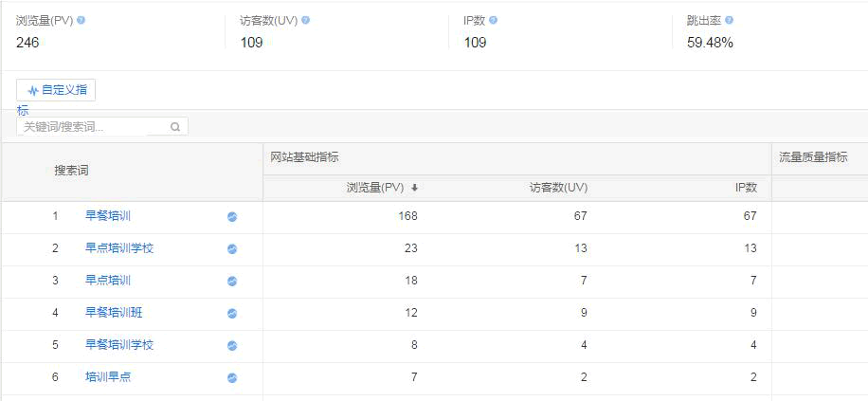Open the 早餐培训班 search term link
Image resolution: width=868 pixels, height=401 pixels.
[114, 313]
